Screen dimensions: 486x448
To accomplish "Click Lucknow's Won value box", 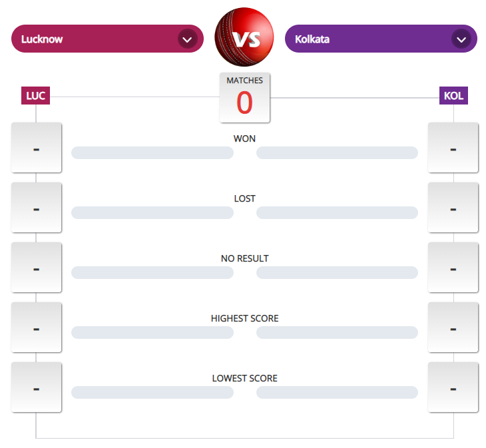I will (x=36, y=148).
